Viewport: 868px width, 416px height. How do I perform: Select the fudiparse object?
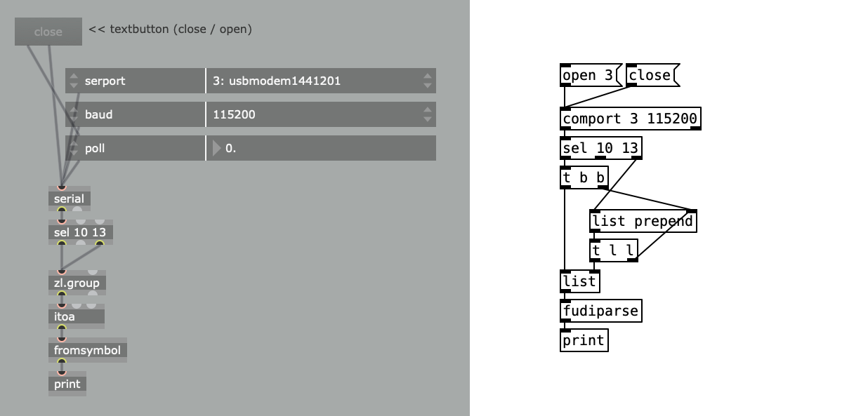(601, 310)
